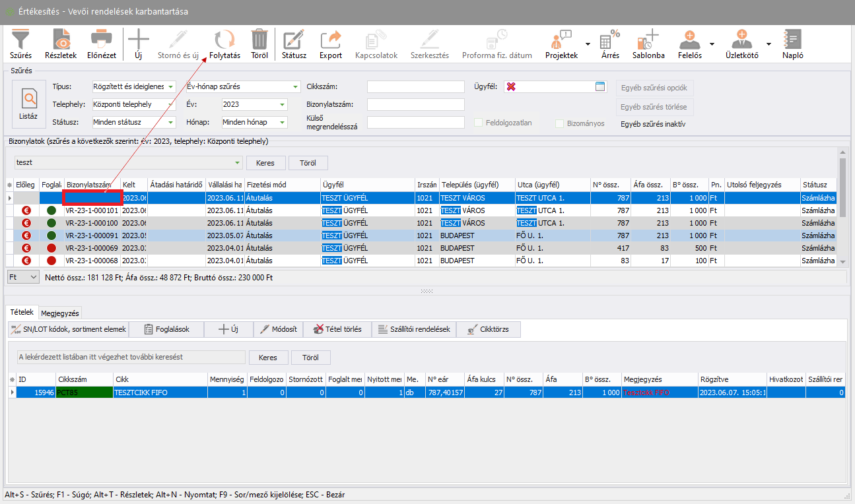Click the Folytatás toolbar icon

[224, 40]
